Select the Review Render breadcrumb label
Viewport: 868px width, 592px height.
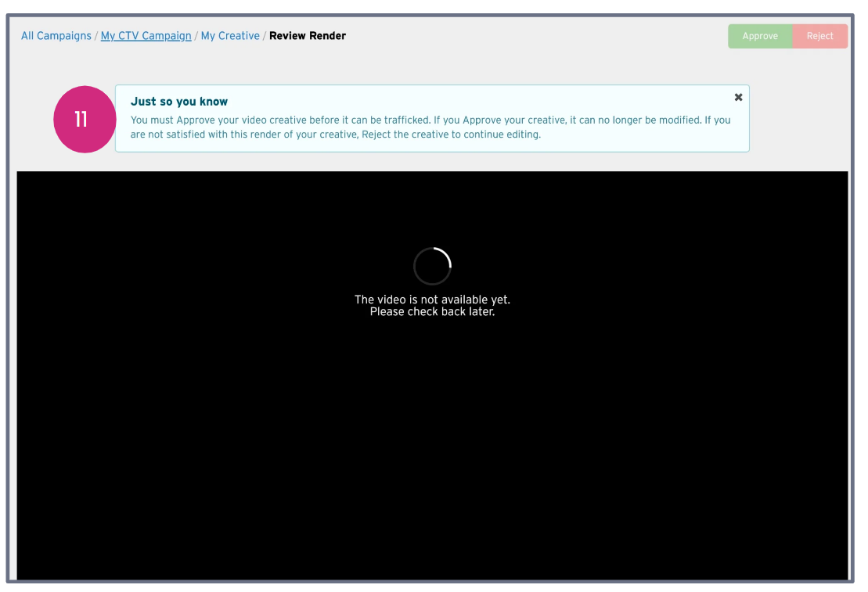(x=307, y=36)
